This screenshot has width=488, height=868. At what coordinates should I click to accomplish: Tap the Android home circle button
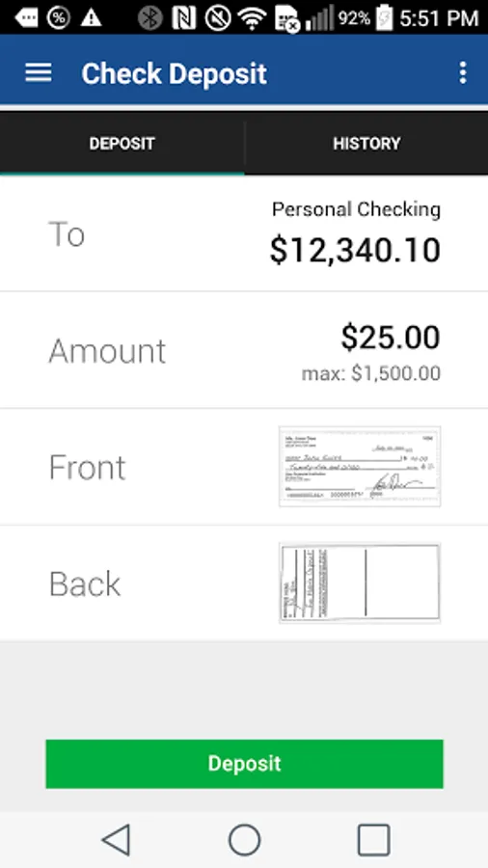click(x=245, y=840)
